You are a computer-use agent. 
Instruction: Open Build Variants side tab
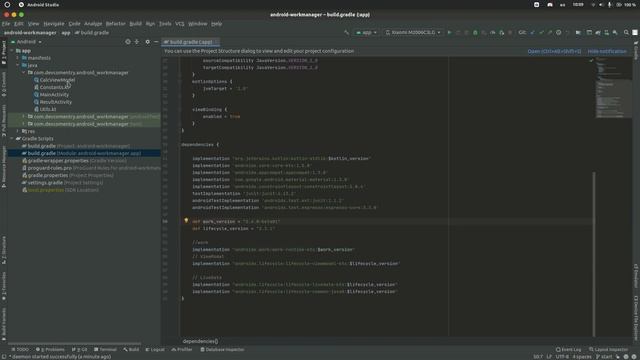pyautogui.click(x=4, y=324)
